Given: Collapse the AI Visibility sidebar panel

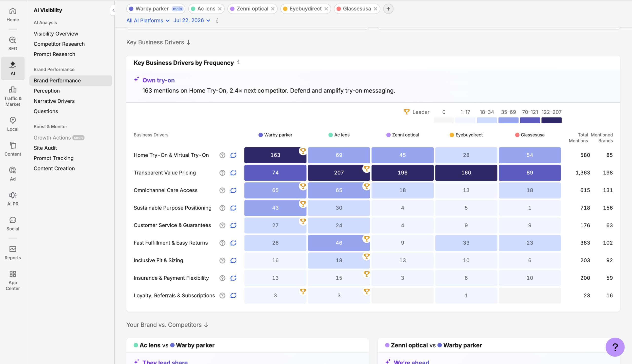Looking at the screenshot, I should (x=113, y=10).
